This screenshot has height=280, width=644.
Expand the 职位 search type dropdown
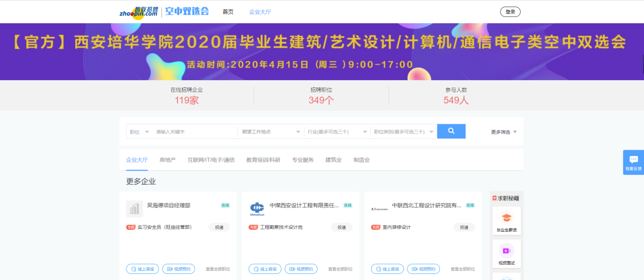tap(139, 132)
